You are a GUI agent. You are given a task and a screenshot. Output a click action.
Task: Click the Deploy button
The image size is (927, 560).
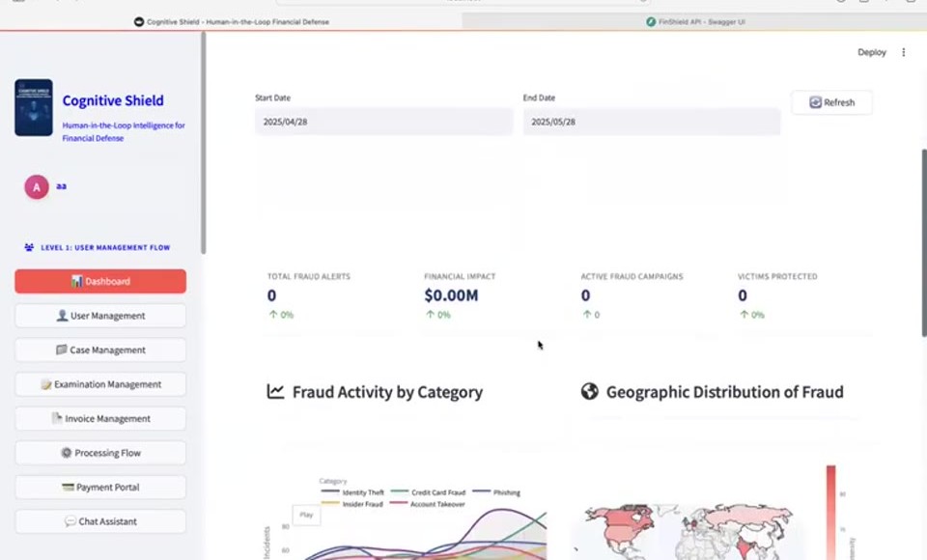(x=871, y=52)
